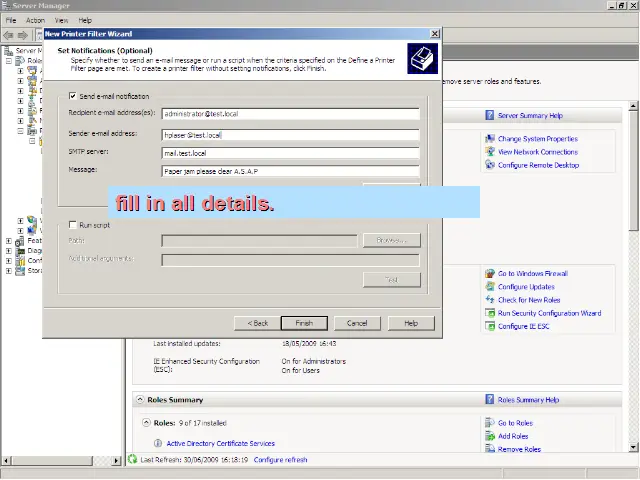The height and width of the screenshot is (480, 640).
Task: Click the Go to Roles icon
Action: (x=490, y=423)
